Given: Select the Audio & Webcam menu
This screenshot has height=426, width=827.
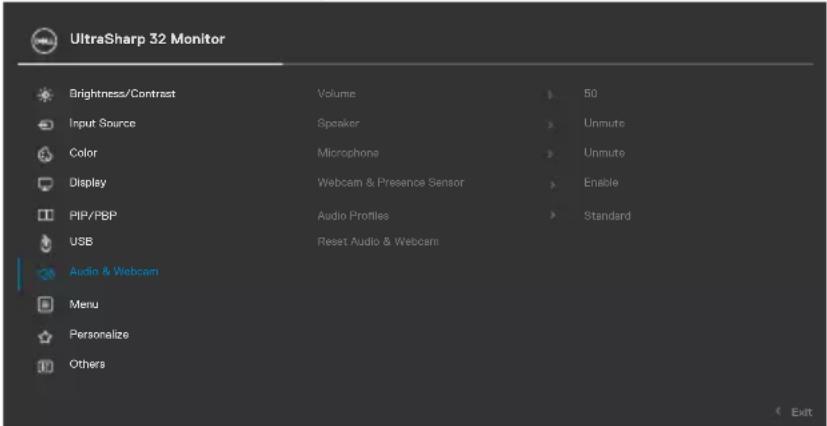Looking at the screenshot, I should (114, 272).
